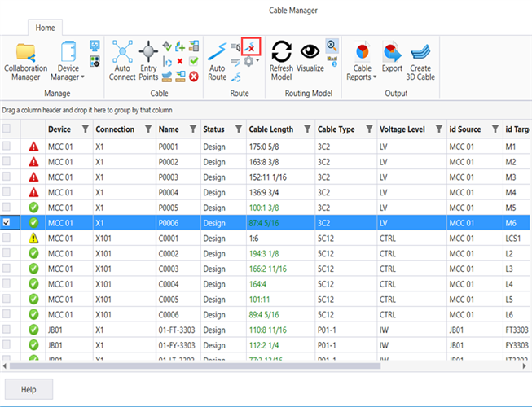Check the box for cable P0001
The height and width of the screenshot is (407, 532).
[7, 147]
